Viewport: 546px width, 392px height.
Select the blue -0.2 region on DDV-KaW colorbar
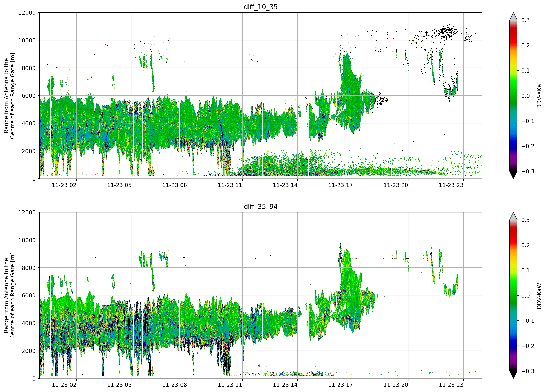tap(513, 346)
